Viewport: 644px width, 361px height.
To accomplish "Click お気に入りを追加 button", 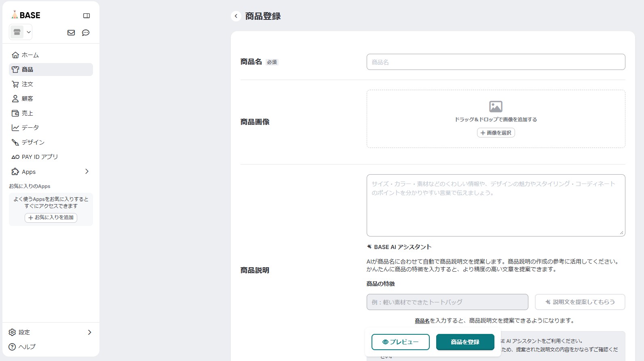I will 51,217.
